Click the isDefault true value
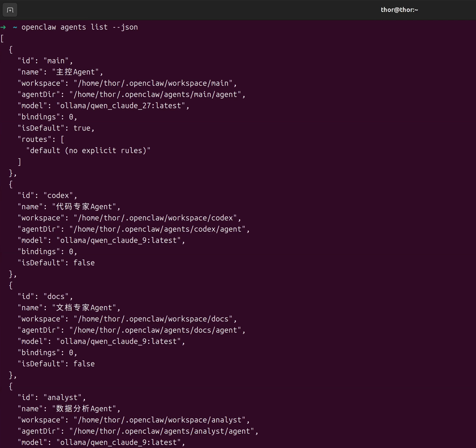The height and width of the screenshot is (448, 476). pyautogui.click(x=82, y=128)
